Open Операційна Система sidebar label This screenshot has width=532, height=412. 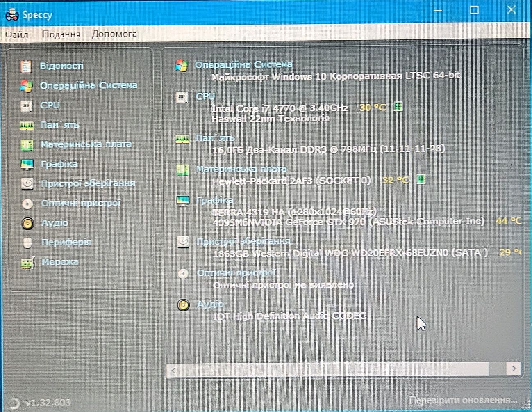89,85
